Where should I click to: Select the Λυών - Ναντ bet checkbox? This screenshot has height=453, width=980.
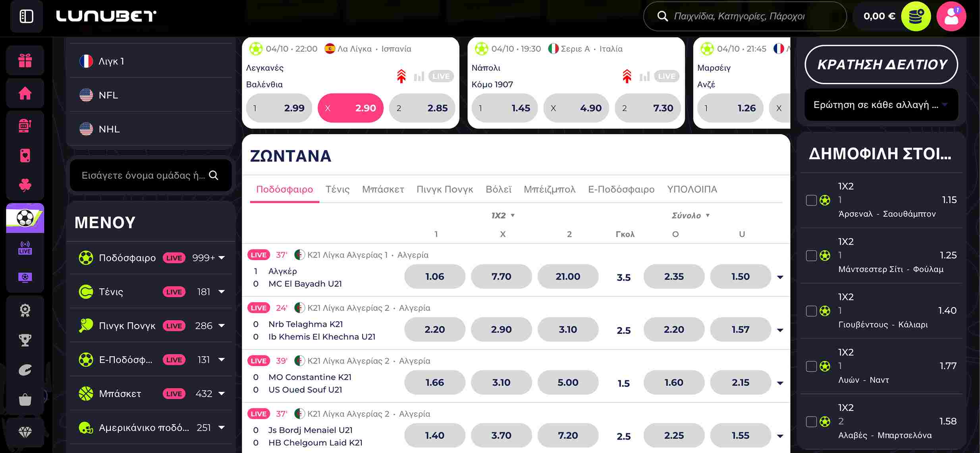coord(811,366)
